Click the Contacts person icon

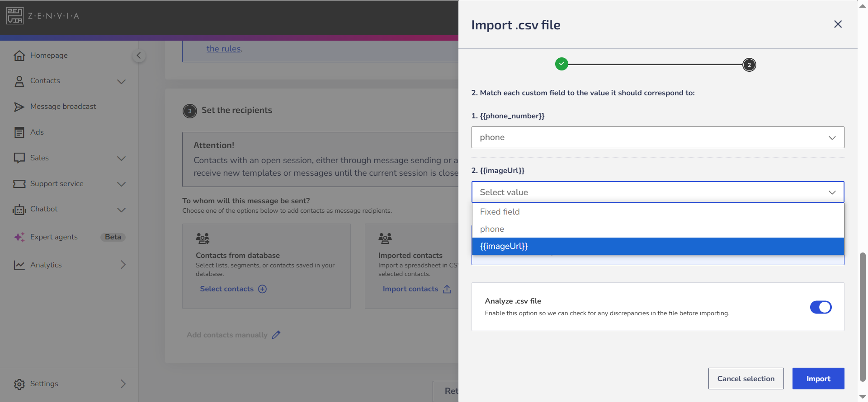(19, 81)
